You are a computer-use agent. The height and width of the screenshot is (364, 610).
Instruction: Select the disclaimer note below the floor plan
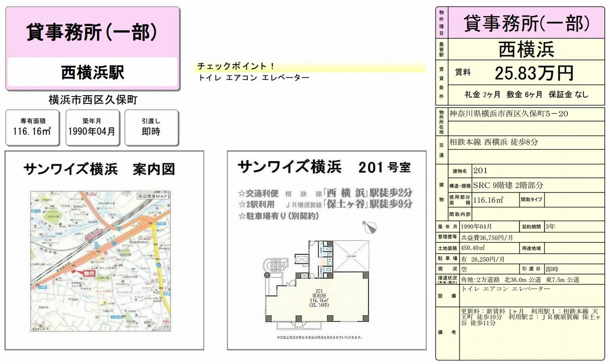coord(319,337)
